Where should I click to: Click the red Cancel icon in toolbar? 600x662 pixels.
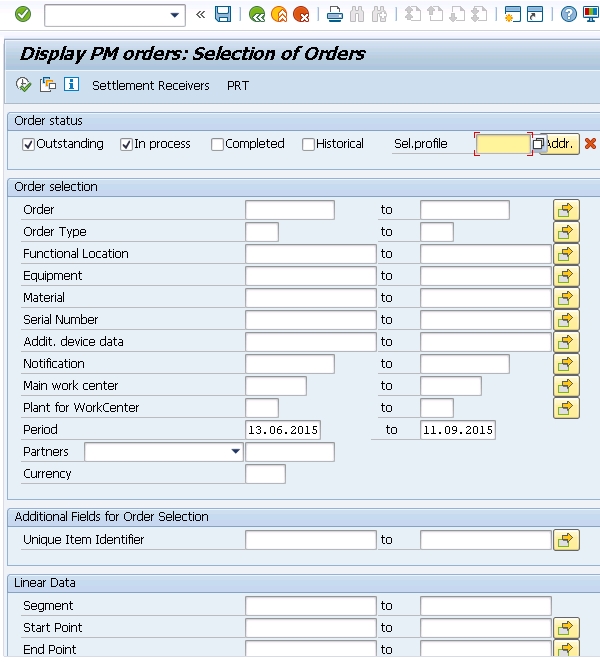click(301, 14)
